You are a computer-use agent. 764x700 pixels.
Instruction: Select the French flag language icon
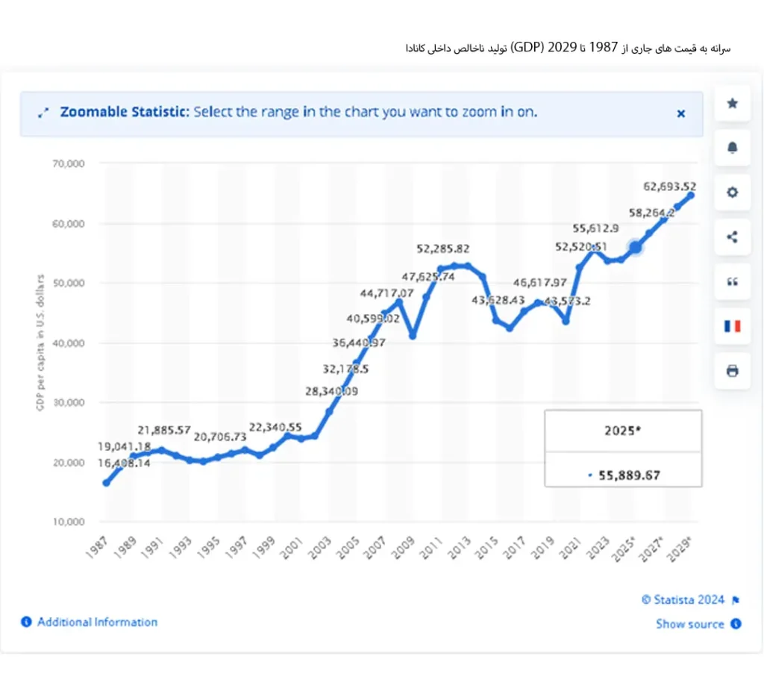click(x=732, y=326)
